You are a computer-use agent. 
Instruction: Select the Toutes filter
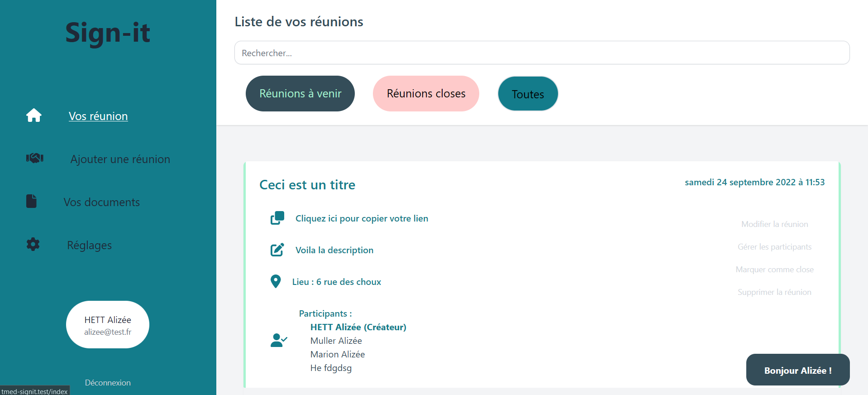click(528, 94)
